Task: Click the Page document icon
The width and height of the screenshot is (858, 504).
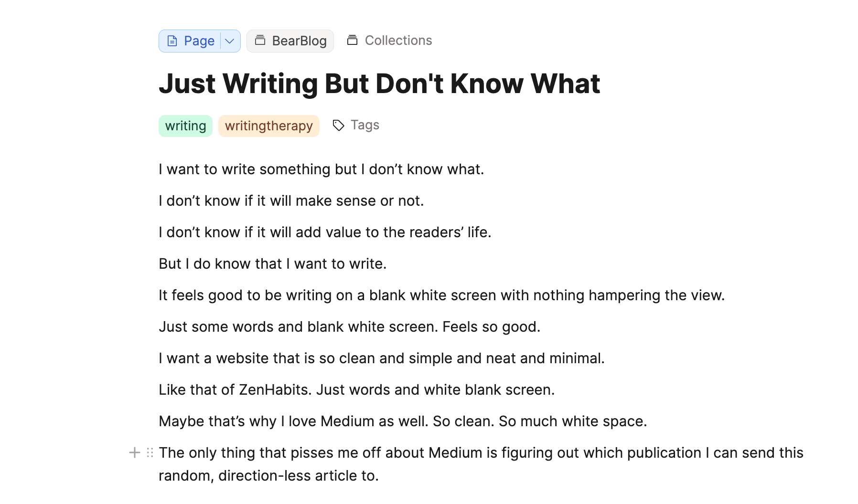Action: click(x=172, y=41)
